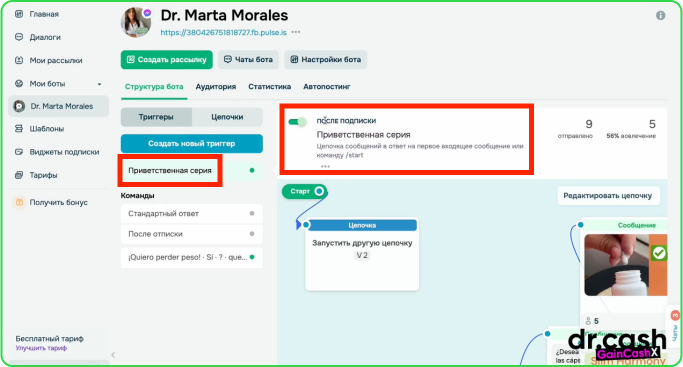Click the Шаблоны stack icon
This screenshot has width=683, height=367.
(x=19, y=129)
